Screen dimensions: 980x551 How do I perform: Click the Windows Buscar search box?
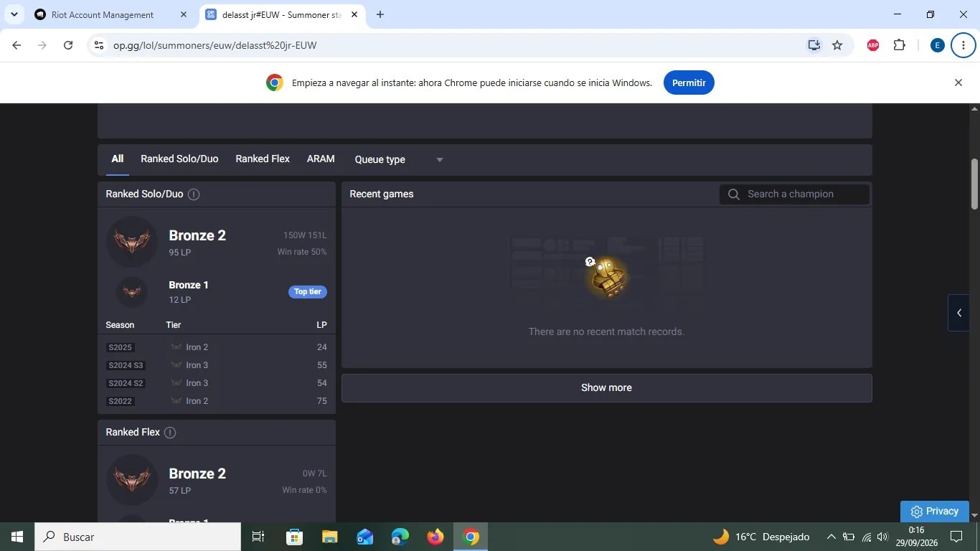pyautogui.click(x=138, y=537)
